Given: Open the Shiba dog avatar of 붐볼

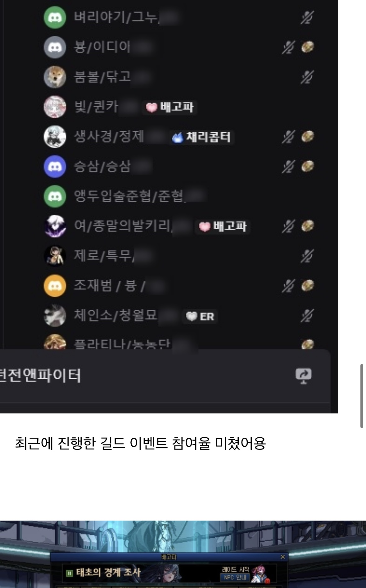Looking at the screenshot, I should tap(55, 77).
